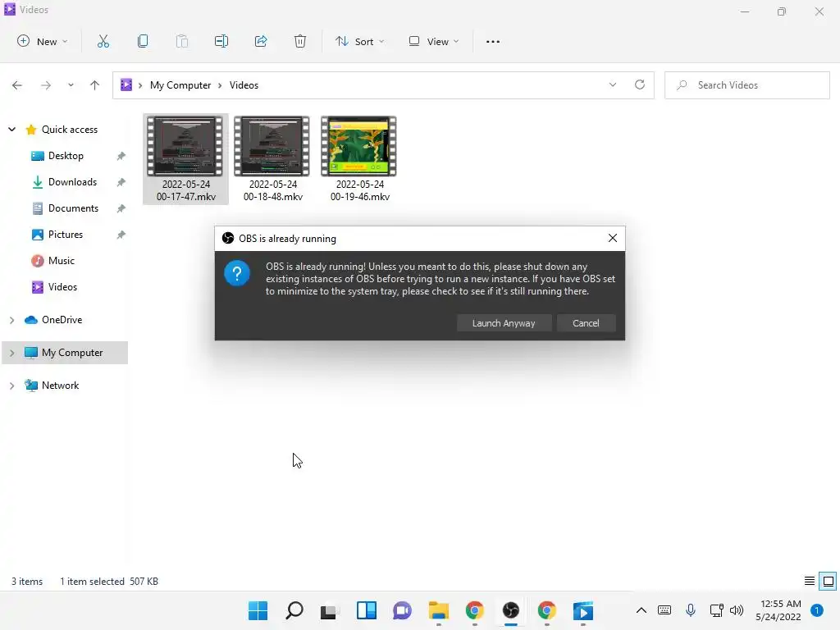Viewport: 840px width, 630px height.
Task: Collapse the Quick access tree
Action: 11,130
